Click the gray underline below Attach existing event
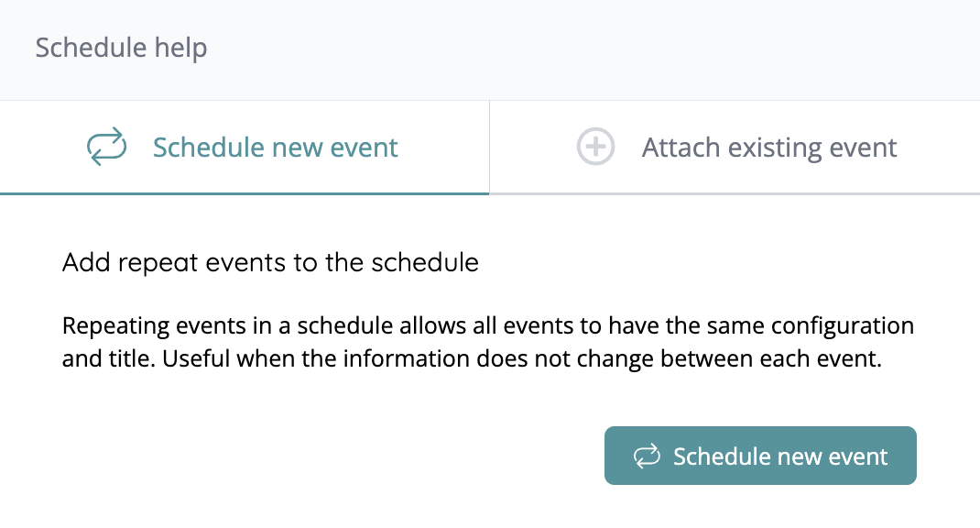 tap(735, 193)
